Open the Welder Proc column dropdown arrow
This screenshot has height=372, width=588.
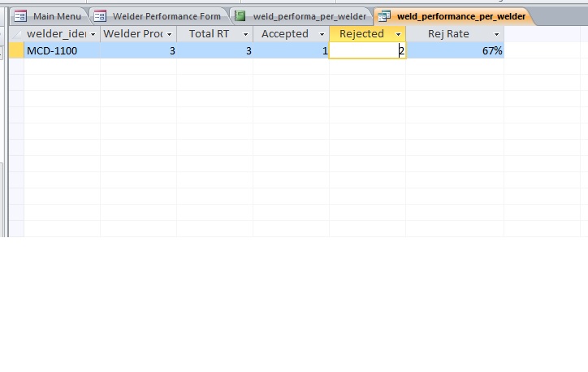tap(169, 34)
